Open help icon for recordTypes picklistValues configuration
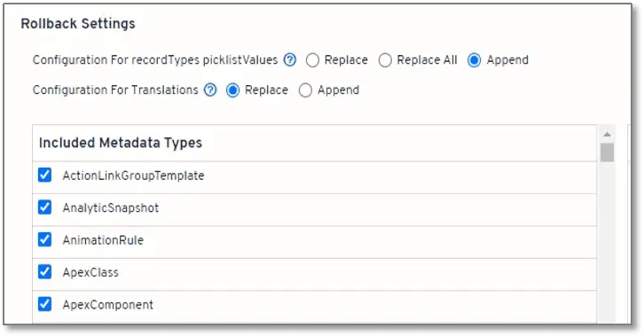 pos(290,60)
